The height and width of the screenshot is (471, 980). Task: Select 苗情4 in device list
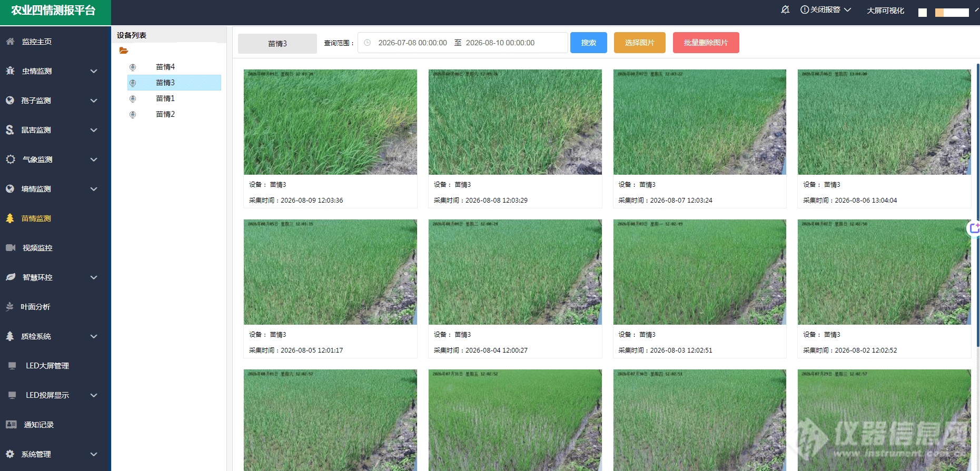pyautogui.click(x=165, y=67)
